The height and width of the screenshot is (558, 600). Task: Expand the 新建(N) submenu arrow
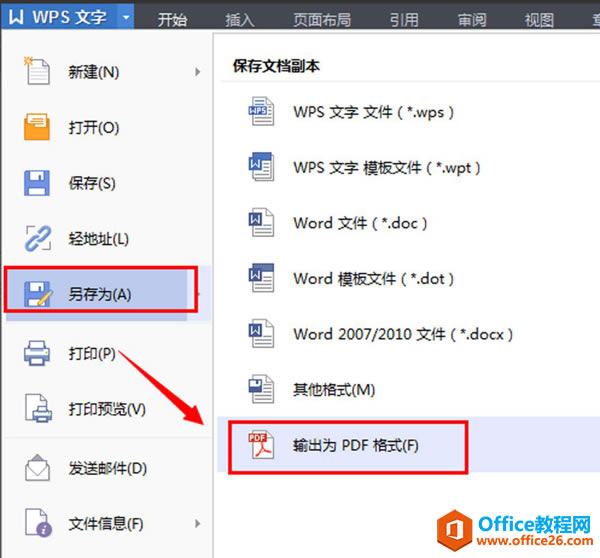click(x=197, y=72)
